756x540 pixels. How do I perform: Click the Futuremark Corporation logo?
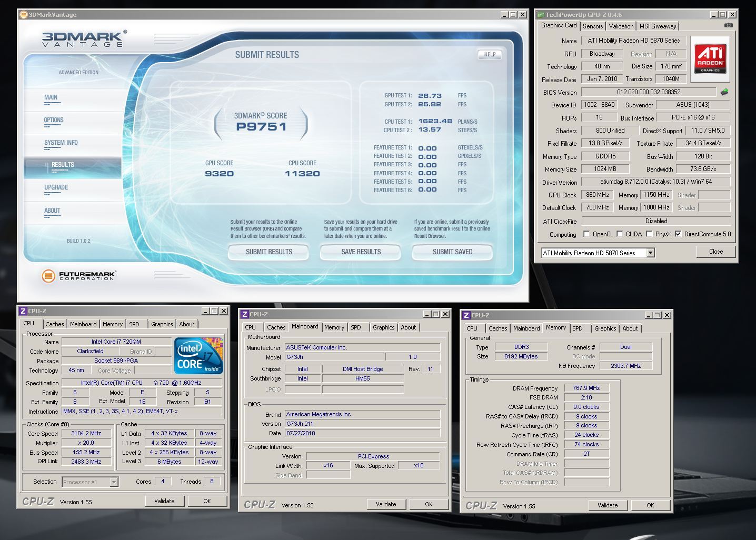click(79, 275)
